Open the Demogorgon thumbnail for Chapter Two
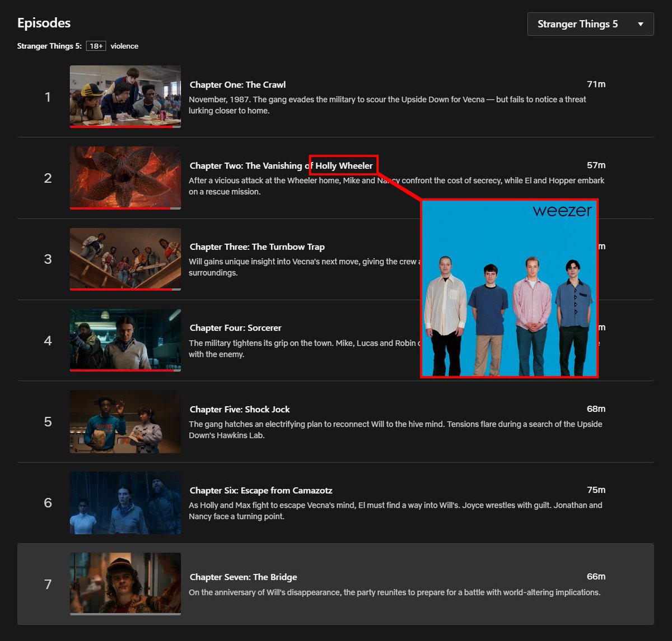The image size is (672, 641). (x=125, y=178)
